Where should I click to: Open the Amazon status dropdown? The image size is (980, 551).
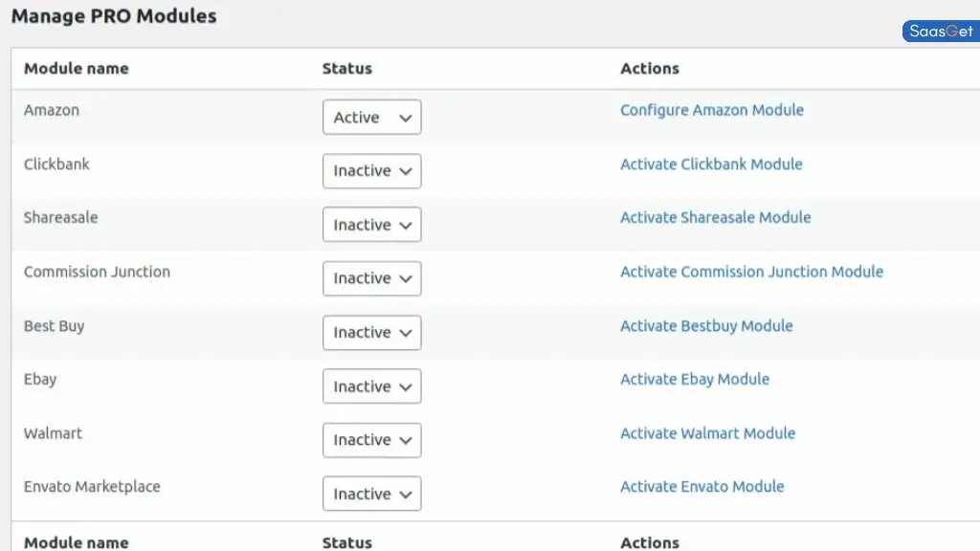[372, 117]
